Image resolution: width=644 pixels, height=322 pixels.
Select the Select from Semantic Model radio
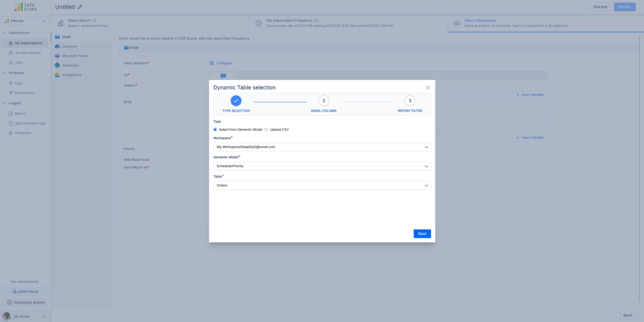215,130
